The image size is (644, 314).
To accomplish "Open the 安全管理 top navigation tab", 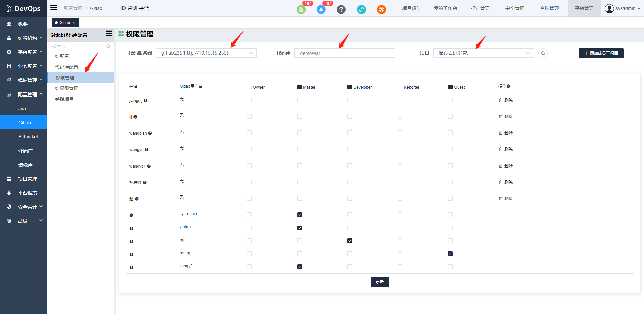I will 515,8.
